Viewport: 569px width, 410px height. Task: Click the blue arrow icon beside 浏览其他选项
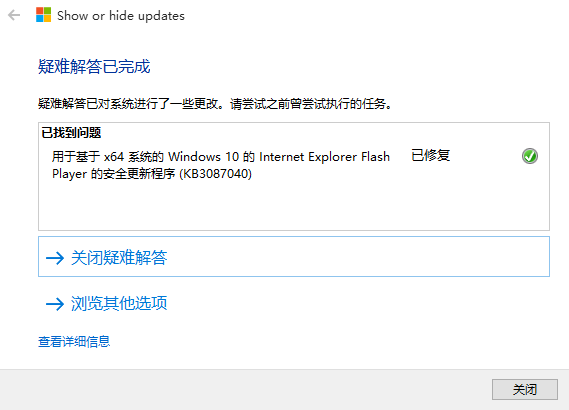(55, 304)
